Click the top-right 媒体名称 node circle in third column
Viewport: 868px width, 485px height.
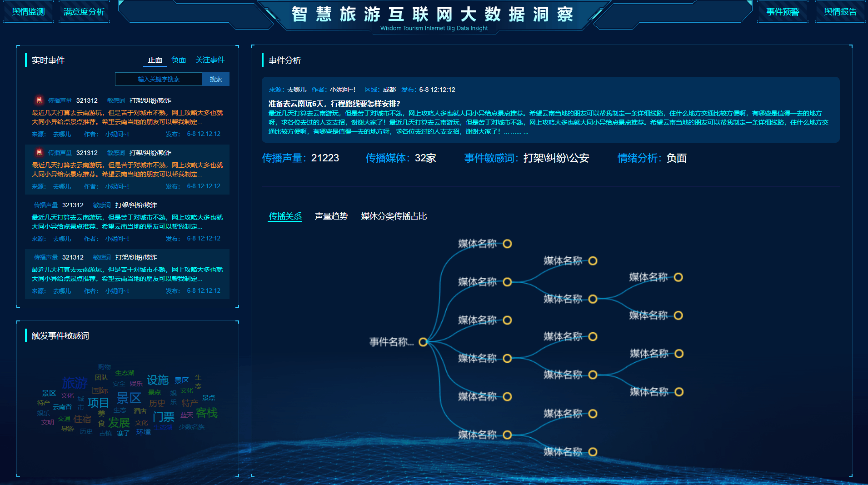[678, 277]
